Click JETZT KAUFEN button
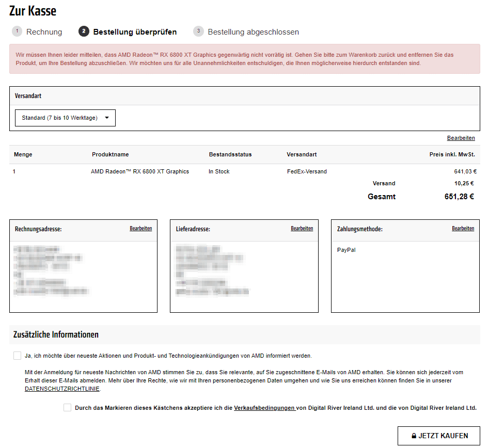This screenshot has height=448, width=504. click(439, 436)
